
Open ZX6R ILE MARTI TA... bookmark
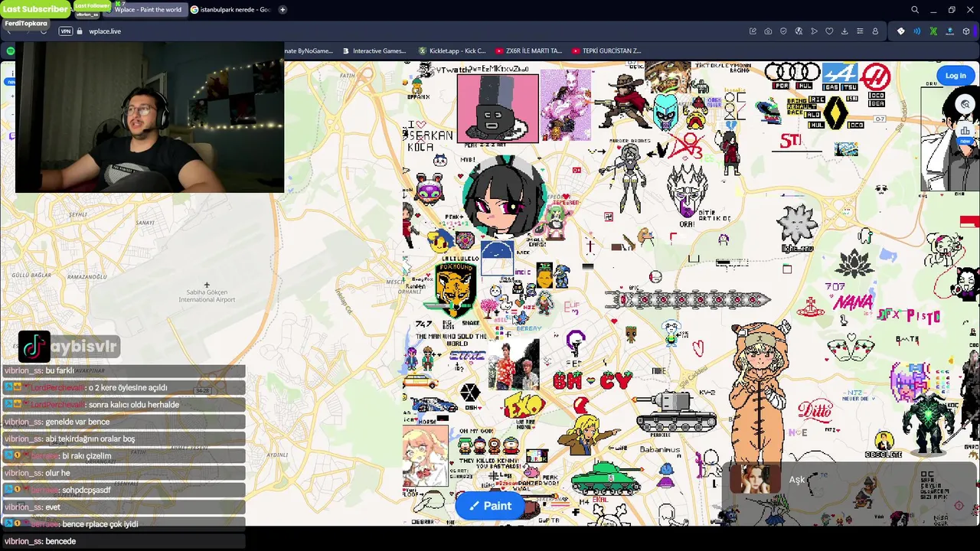(x=528, y=51)
